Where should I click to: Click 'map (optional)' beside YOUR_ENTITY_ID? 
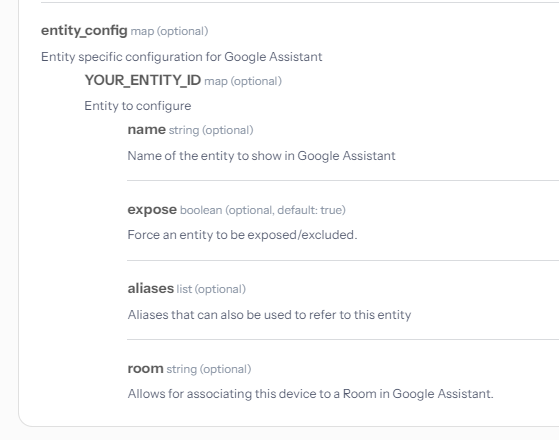[243, 81]
